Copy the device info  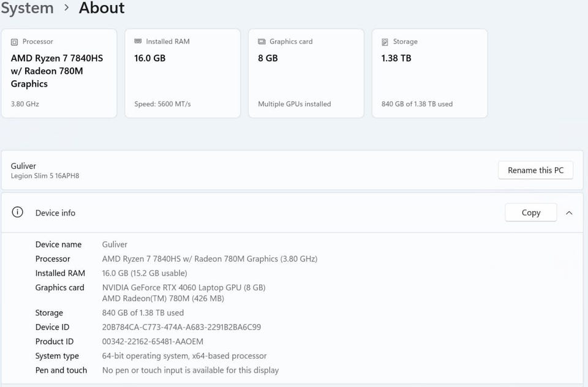click(x=530, y=212)
